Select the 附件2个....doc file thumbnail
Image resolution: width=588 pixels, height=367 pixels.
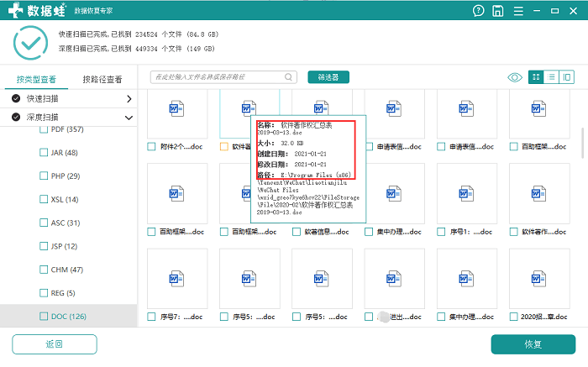[177, 113]
